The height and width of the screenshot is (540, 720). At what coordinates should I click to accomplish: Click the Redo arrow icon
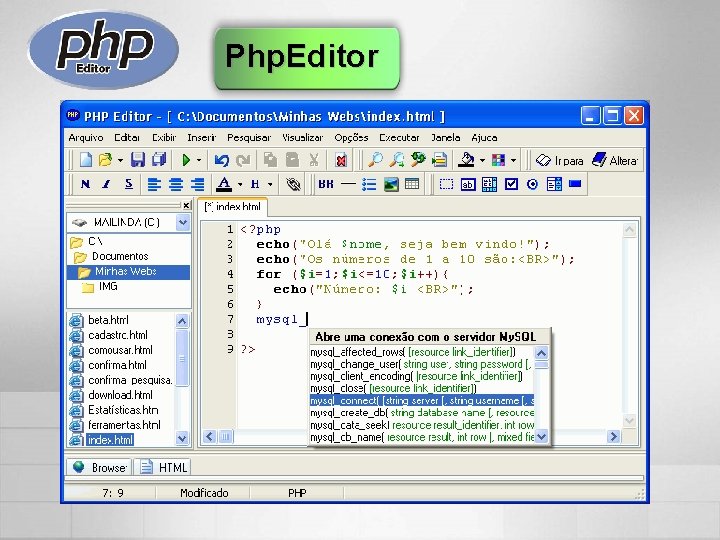click(243, 160)
